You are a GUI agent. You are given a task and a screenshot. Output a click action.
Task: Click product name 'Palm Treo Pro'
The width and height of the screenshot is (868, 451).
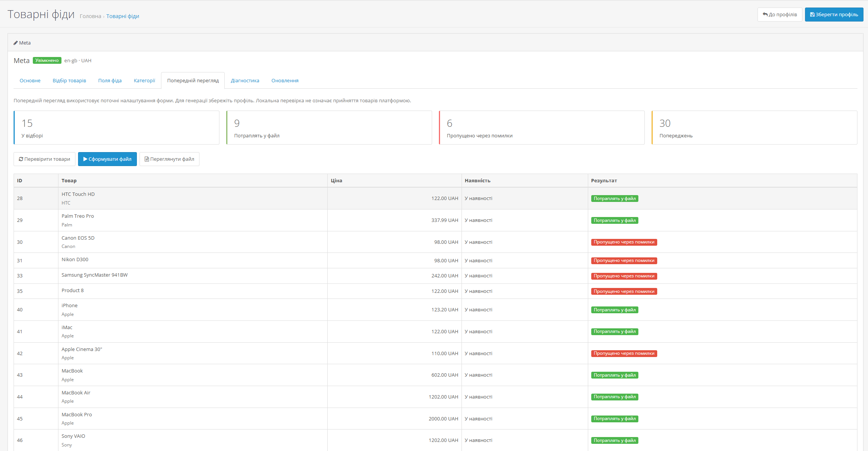click(x=78, y=216)
